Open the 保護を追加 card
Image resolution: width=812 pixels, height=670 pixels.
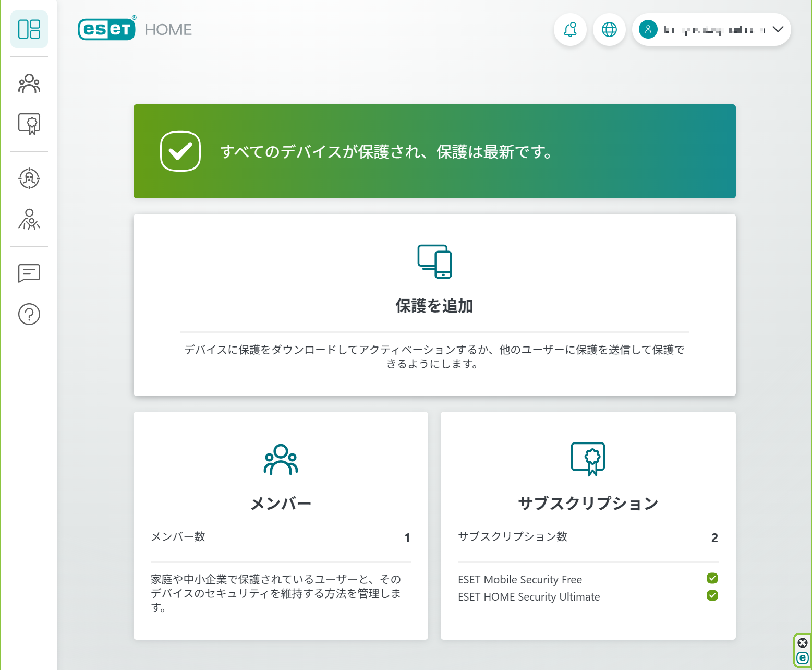coord(434,305)
